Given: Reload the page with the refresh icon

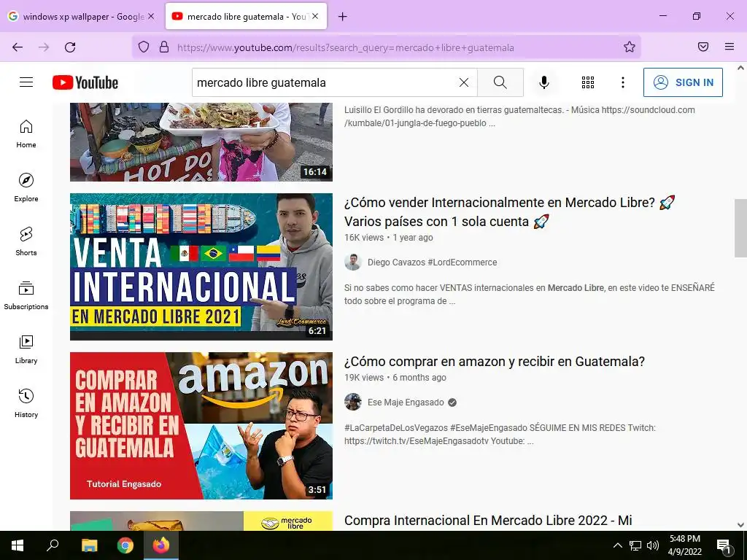Looking at the screenshot, I should click(70, 47).
